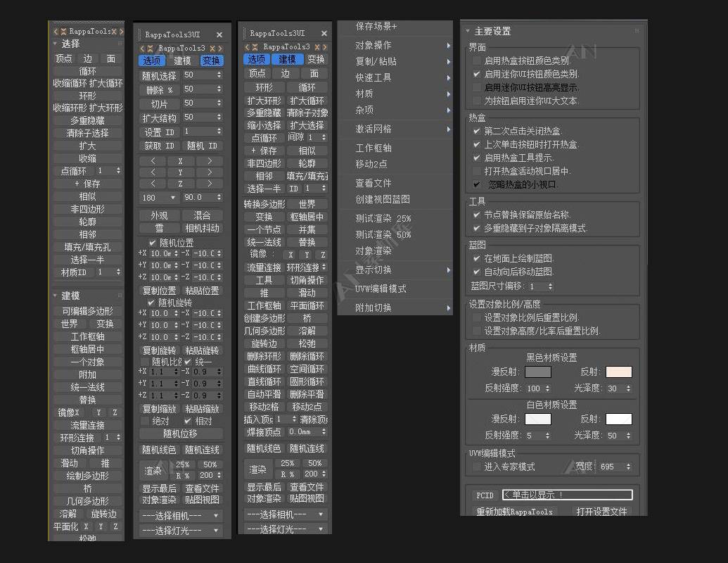Expand the 附加切换 submenu

click(x=448, y=308)
